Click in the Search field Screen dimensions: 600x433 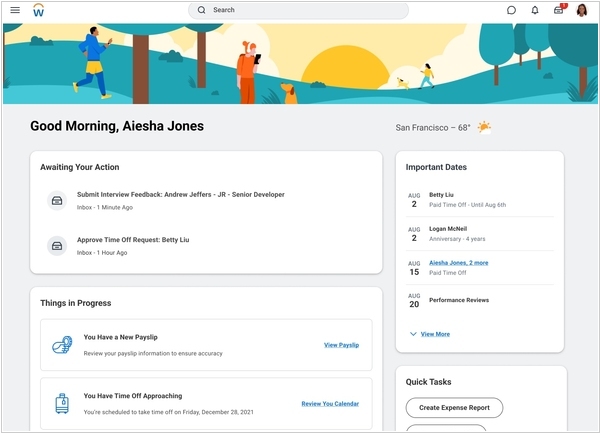tap(300, 10)
